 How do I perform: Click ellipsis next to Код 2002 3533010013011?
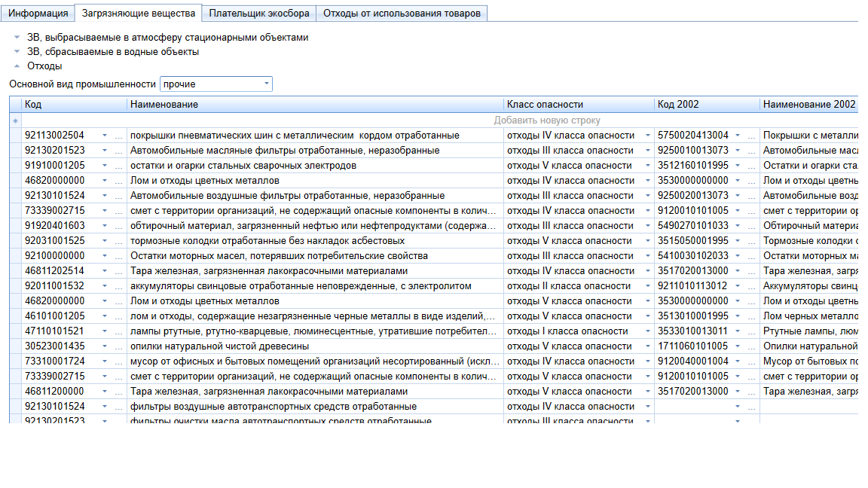tap(751, 331)
